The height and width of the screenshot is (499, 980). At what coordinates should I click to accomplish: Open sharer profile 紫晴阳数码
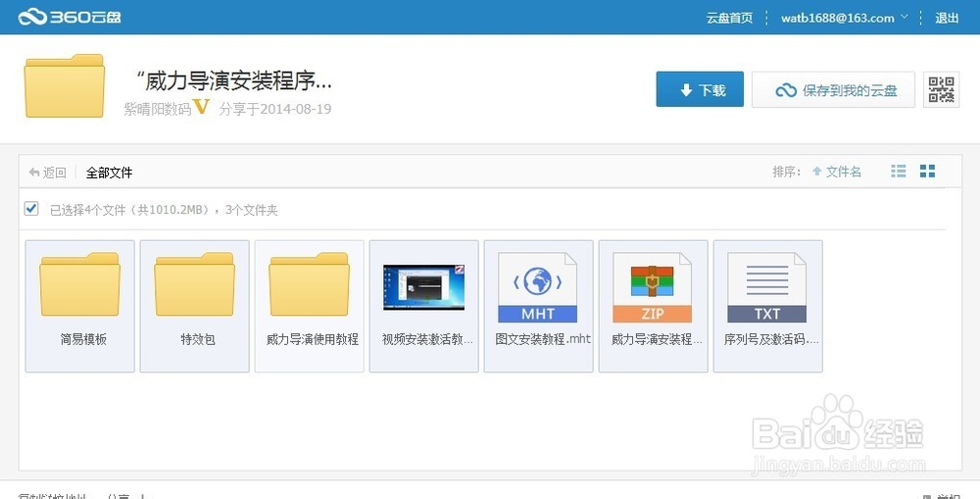tap(157, 109)
